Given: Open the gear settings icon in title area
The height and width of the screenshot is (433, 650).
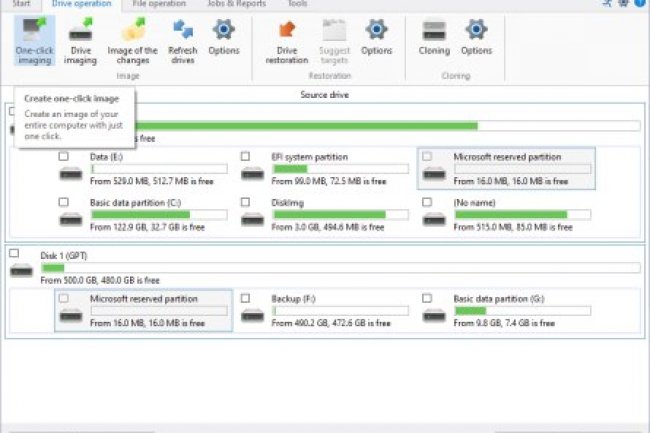Looking at the screenshot, I should pos(622,4).
